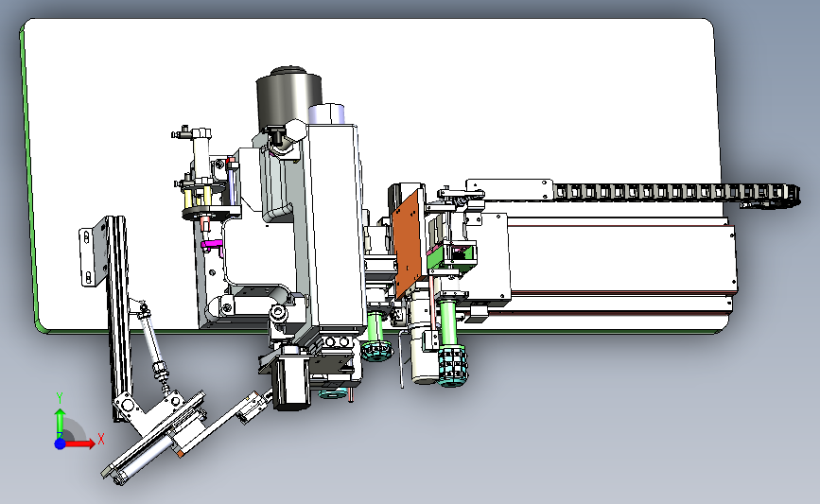Click the red X axis arrow of the triad
Image resolution: width=820 pixels, height=504 pixels.
click(x=80, y=443)
